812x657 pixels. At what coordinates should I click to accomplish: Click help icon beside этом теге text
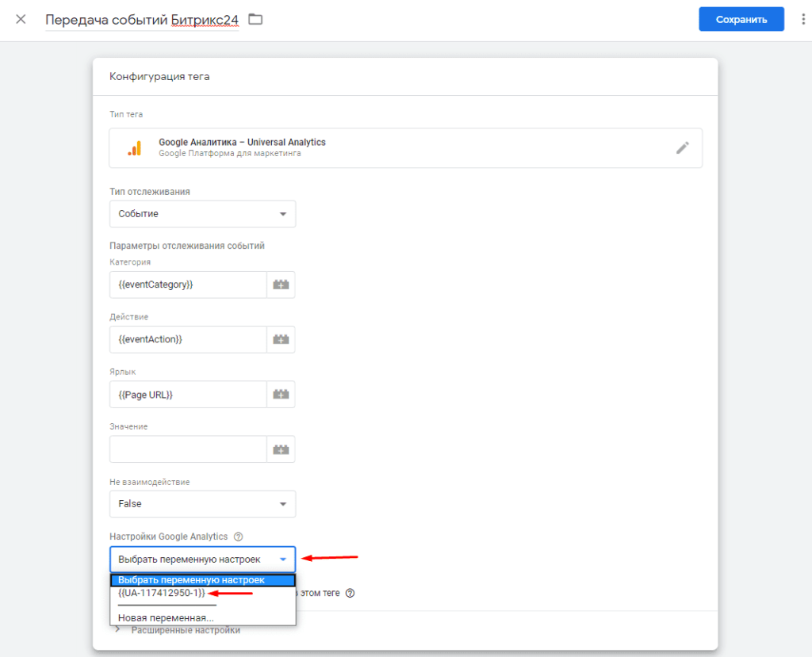click(350, 594)
